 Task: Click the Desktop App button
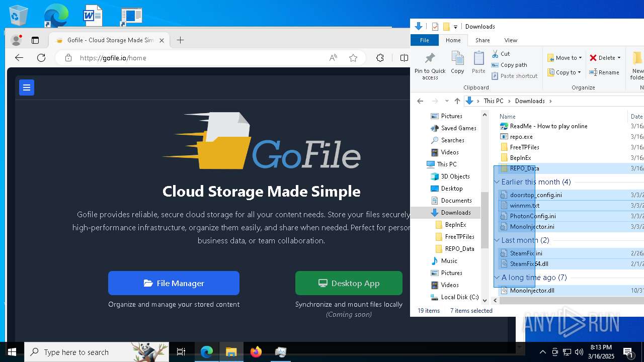pyautogui.click(x=349, y=283)
